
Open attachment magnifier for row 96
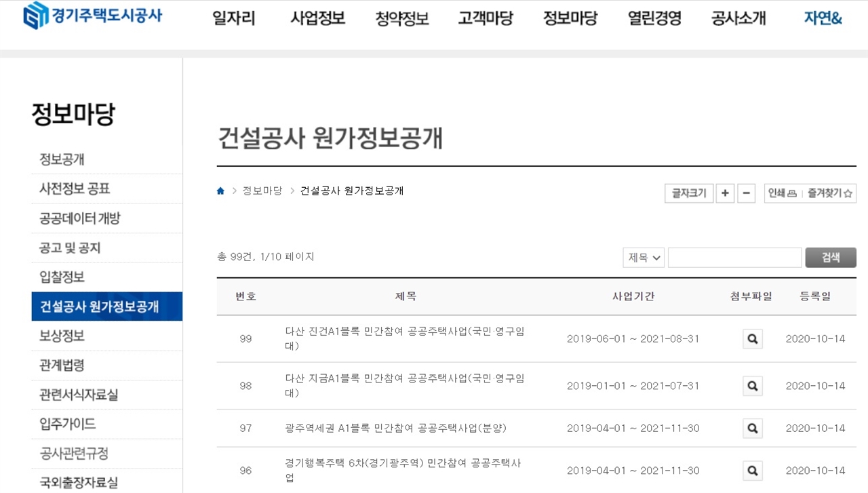752,471
